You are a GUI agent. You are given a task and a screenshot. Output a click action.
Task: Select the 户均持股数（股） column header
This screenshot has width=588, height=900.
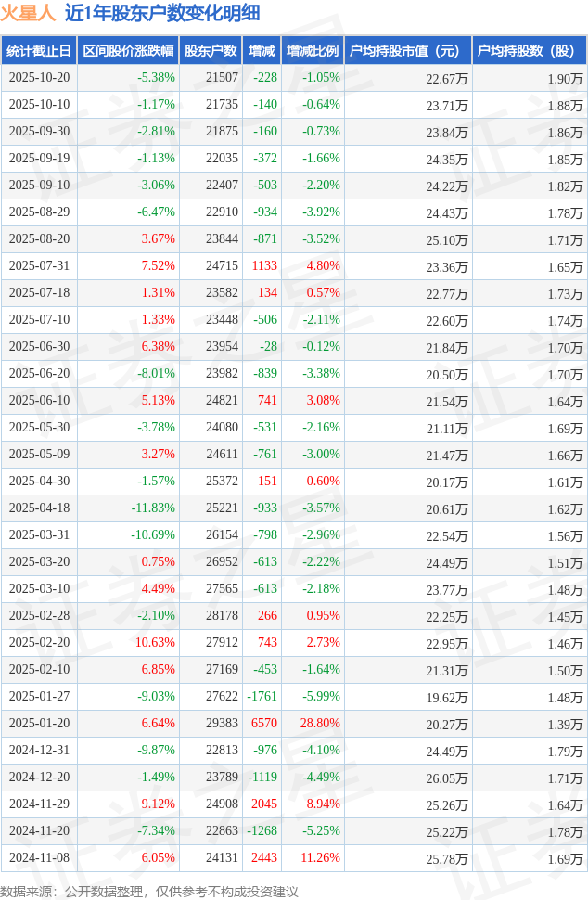click(529, 51)
